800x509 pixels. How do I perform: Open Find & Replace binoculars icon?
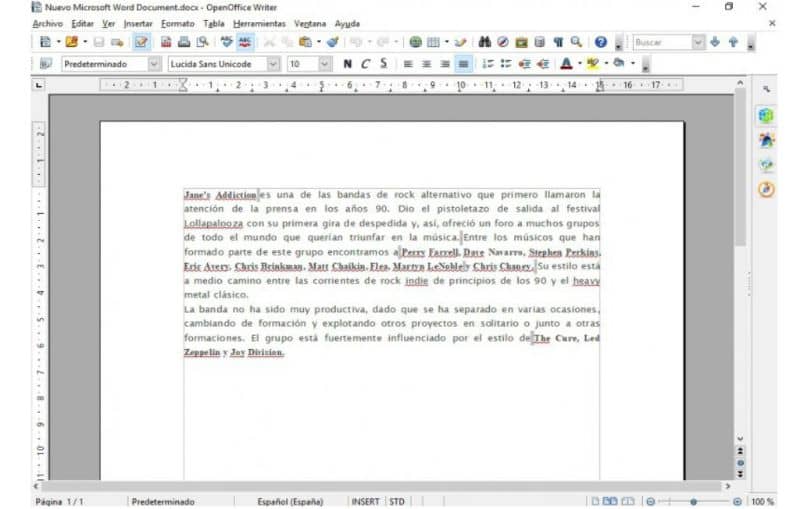pyautogui.click(x=484, y=42)
